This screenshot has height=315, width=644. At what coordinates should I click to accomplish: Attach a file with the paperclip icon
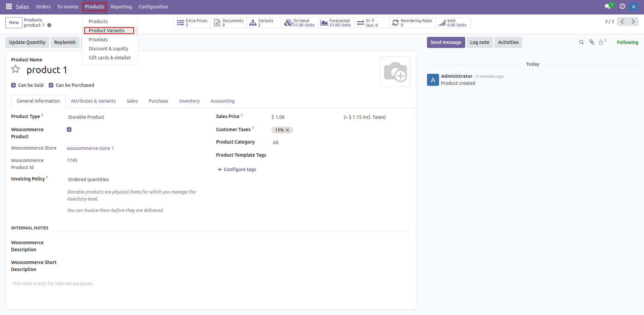592,42
